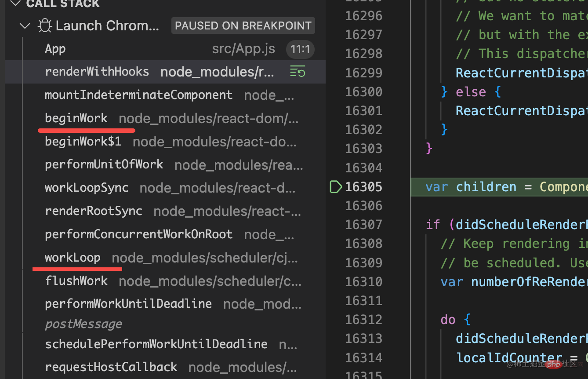Click line number 16307 in the gutter
The width and height of the screenshot is (588, 379).
click(x=364, y=225)
